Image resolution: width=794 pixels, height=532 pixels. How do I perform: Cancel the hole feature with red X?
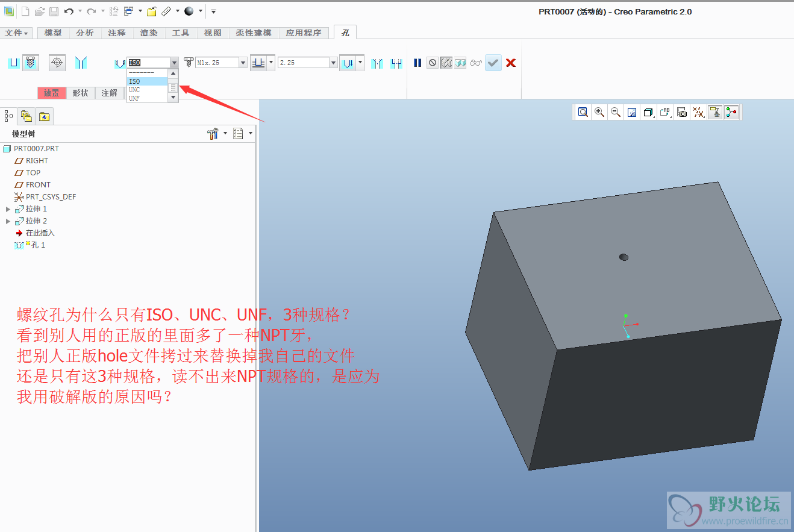coord(511,63)
